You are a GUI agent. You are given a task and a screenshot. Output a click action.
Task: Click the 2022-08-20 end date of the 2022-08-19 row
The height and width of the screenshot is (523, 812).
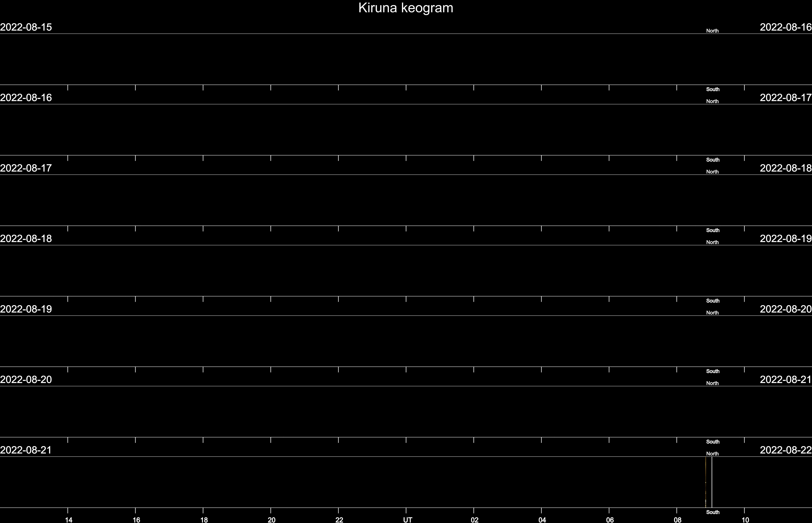(786, 309)
